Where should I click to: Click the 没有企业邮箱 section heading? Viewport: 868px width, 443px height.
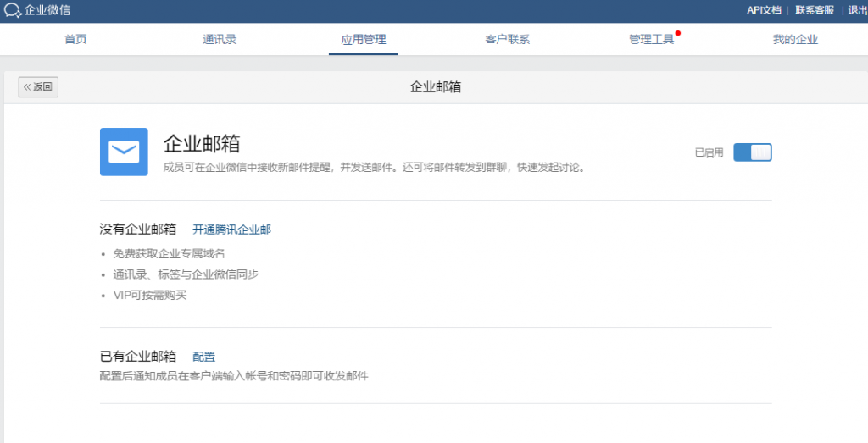pyautogui.click(x=138, y=230)
